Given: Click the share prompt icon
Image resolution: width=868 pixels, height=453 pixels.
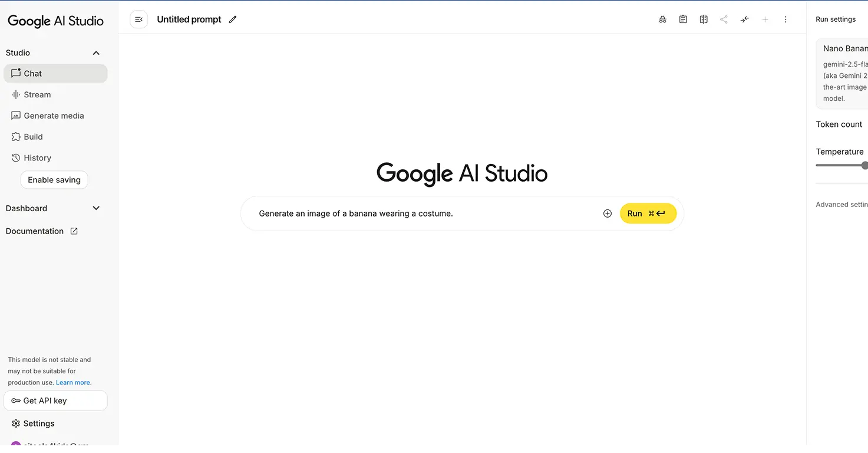Looking at the screenshot, I should coord(724,19).
